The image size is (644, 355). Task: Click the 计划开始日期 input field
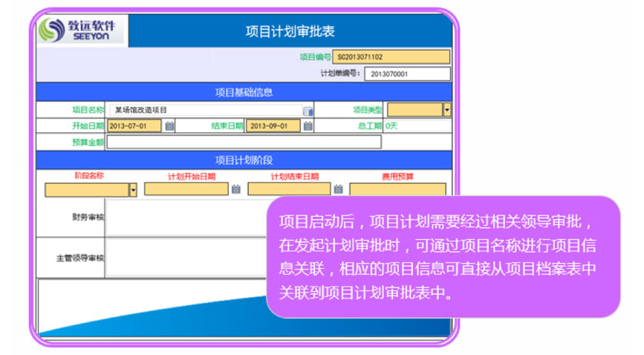click(x=186, y=189)
